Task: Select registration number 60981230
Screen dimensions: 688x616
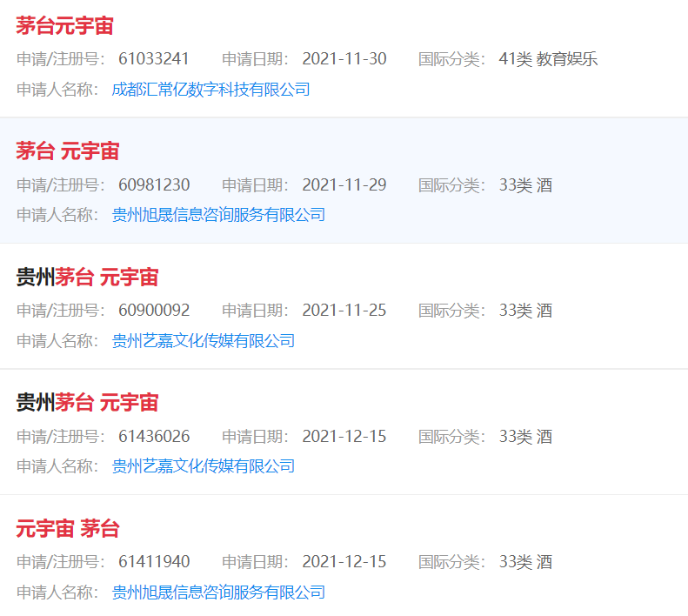Action: 154,184
